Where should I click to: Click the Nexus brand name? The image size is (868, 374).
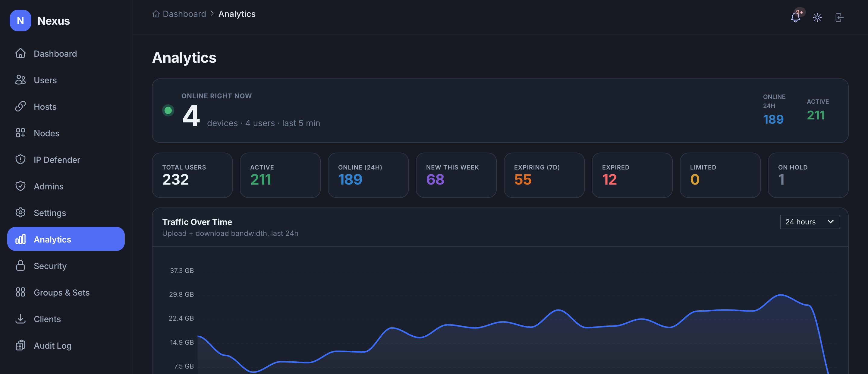tap(54, 21)
